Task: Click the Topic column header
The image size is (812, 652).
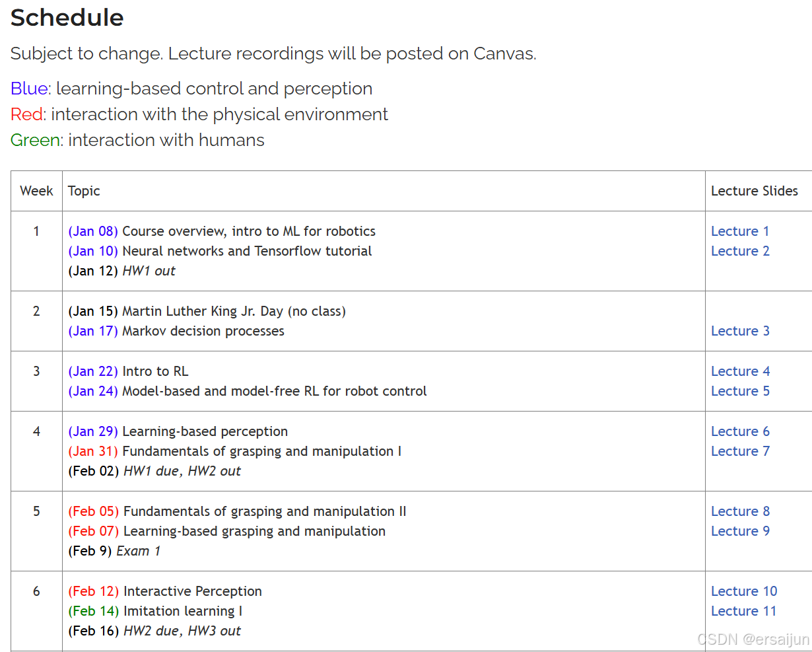Action: point(83,191)
